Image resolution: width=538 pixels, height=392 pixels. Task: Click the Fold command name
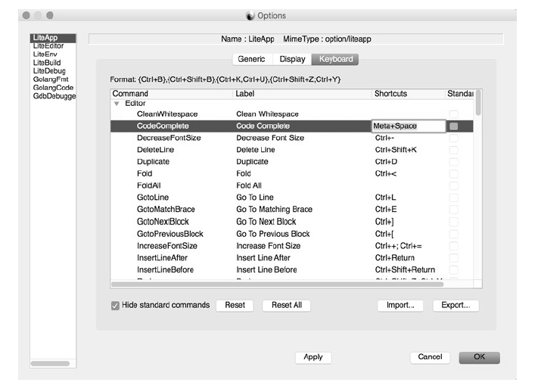click(x=145, y=174)
